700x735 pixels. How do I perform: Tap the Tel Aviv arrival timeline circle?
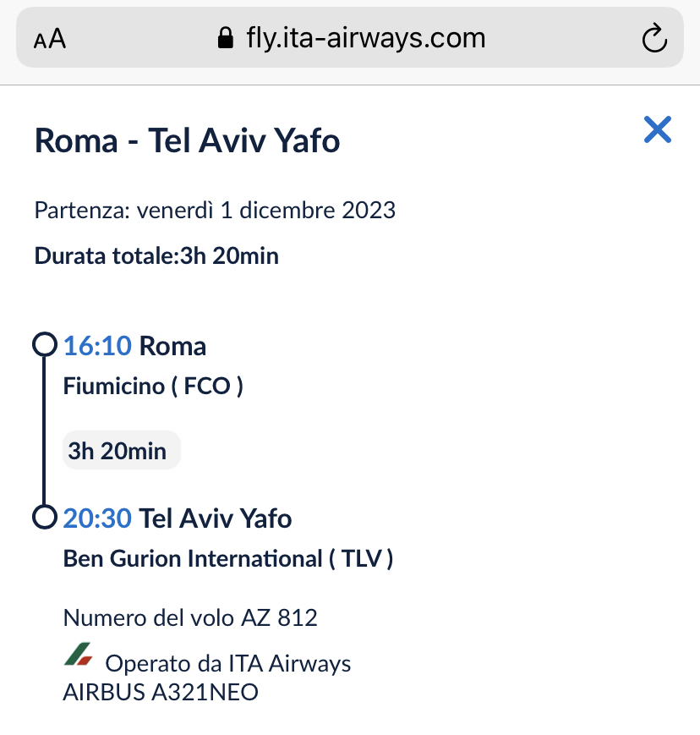click(43, 517)
